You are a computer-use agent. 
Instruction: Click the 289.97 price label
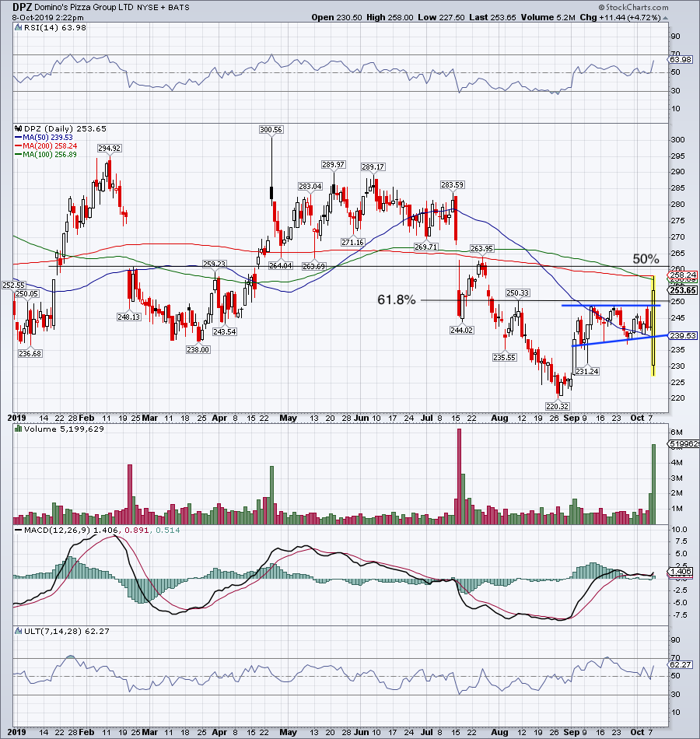[x=333, y=164]
